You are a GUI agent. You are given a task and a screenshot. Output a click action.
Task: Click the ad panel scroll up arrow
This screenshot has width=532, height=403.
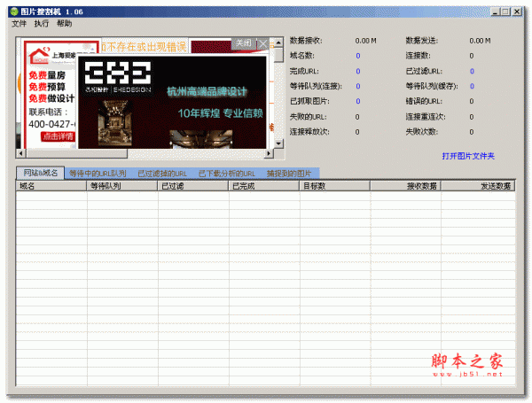click(278, 43)
